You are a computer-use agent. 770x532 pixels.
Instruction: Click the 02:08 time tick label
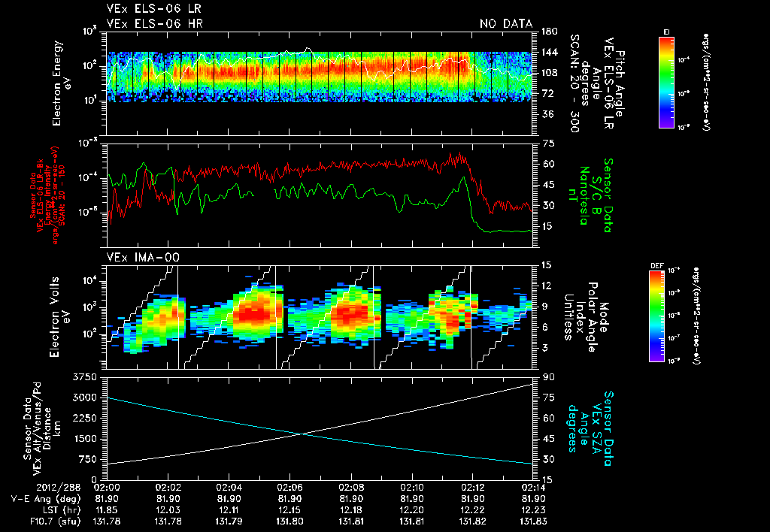[x=350, y=488]
